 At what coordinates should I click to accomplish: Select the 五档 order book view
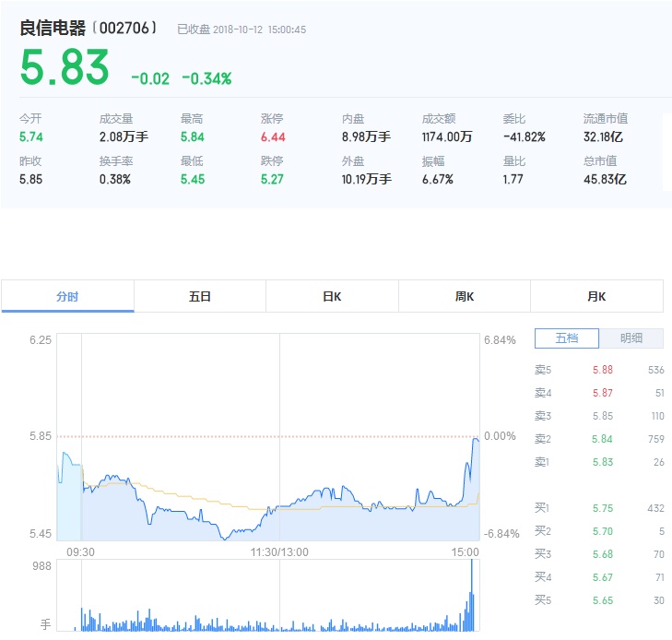pos(567,338)
